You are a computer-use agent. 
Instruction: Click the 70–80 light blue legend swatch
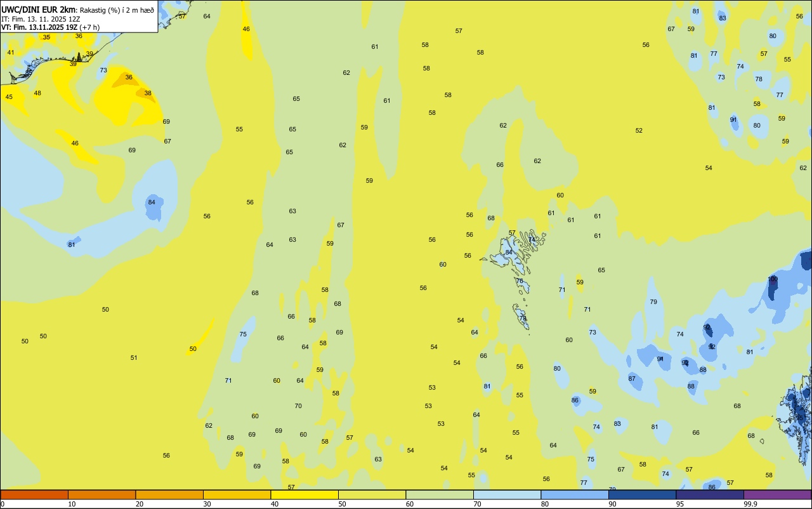coord(507,494)
